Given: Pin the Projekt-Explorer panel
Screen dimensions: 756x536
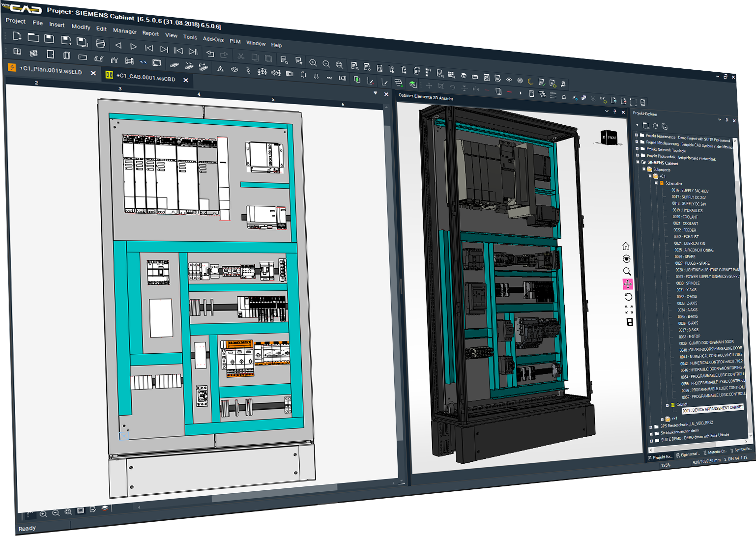Looking at the screenshot, I should 727,120.
